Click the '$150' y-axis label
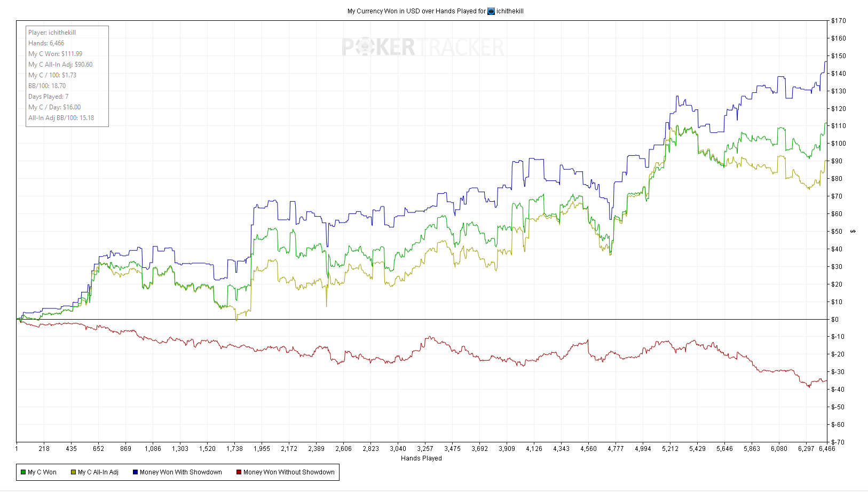 839,56
